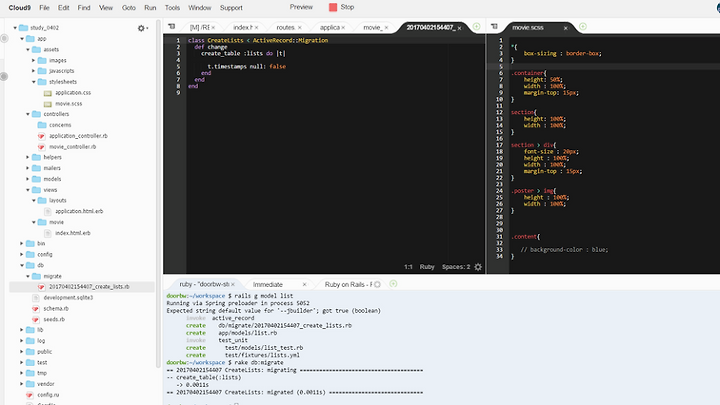Expand the public folder
This screenshot has height=405, width=720.
tap(22, 352)
